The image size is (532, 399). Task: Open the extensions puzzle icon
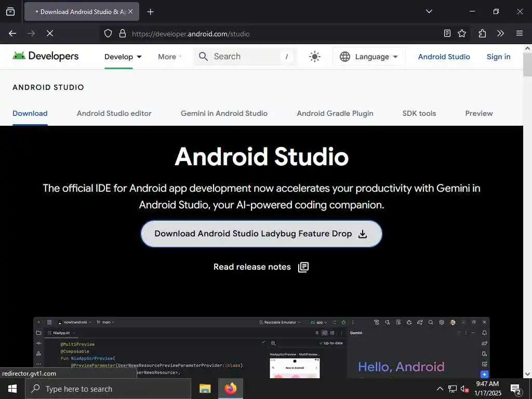coord(482,33)
